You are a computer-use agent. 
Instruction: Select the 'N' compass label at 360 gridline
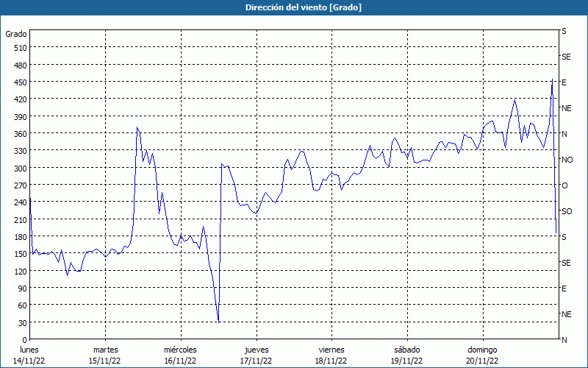pos(564,134)
